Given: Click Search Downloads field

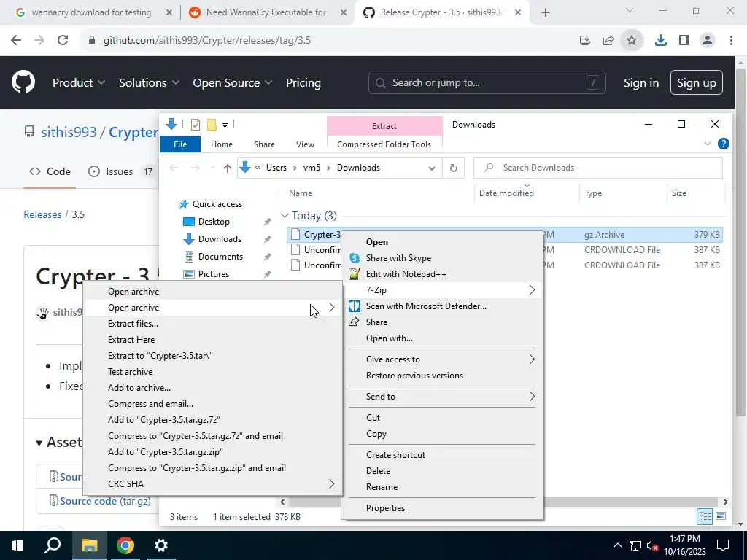Looking at the screenshot, I should coord(598,168).
